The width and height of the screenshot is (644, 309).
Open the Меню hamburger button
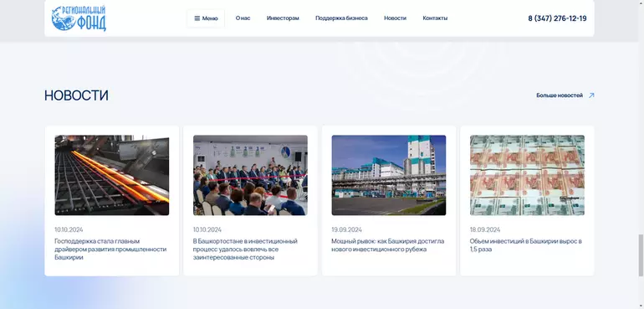[206, 18]
